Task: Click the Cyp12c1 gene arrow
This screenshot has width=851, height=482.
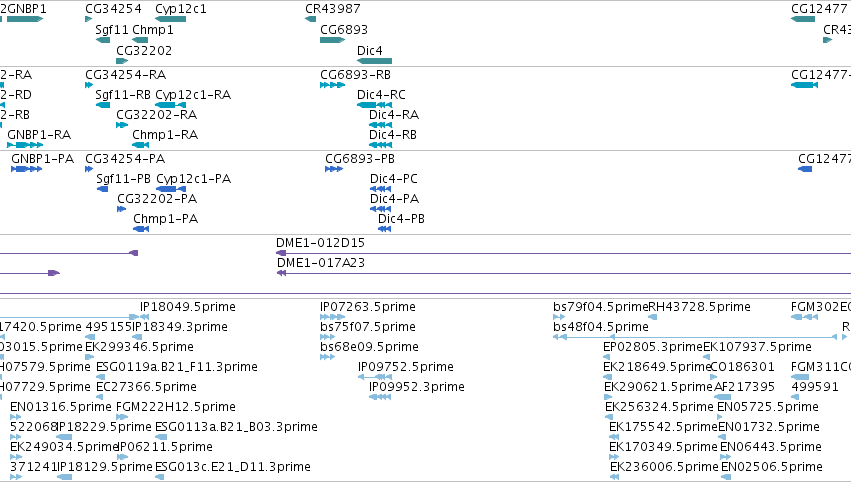Action: click(x=170, y=19)
